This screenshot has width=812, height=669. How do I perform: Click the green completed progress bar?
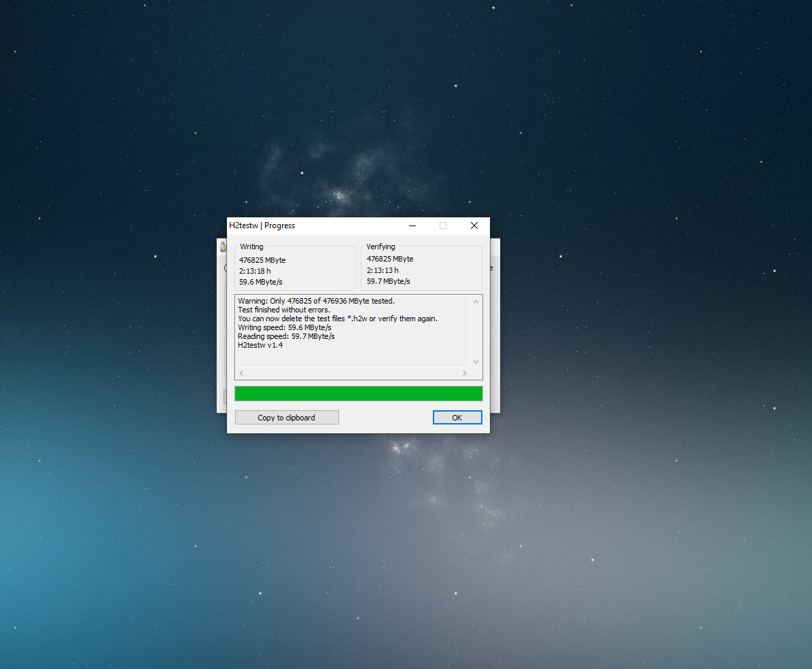coord(358,393)
